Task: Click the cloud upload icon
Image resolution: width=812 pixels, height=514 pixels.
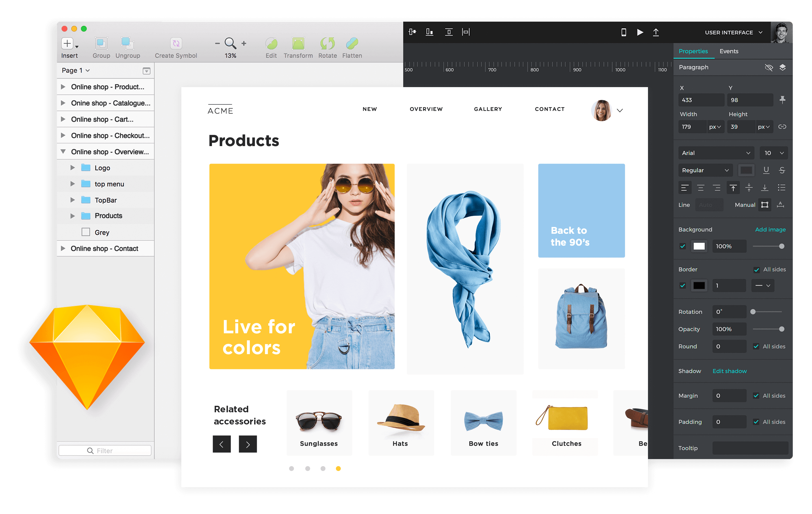Action: pyautogui.click(x=656, y=32)
